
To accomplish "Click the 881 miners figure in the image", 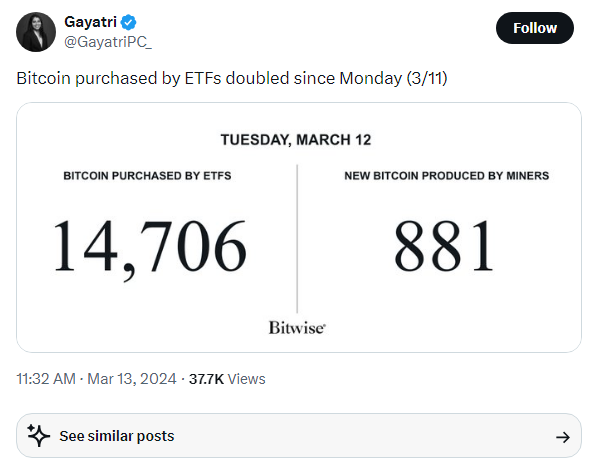I will pyautogui.click(x=444, y=246).
